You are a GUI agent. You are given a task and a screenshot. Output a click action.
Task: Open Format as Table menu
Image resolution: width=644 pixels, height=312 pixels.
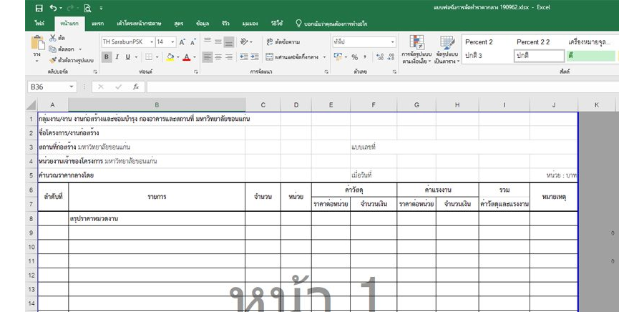click(447, 49)
